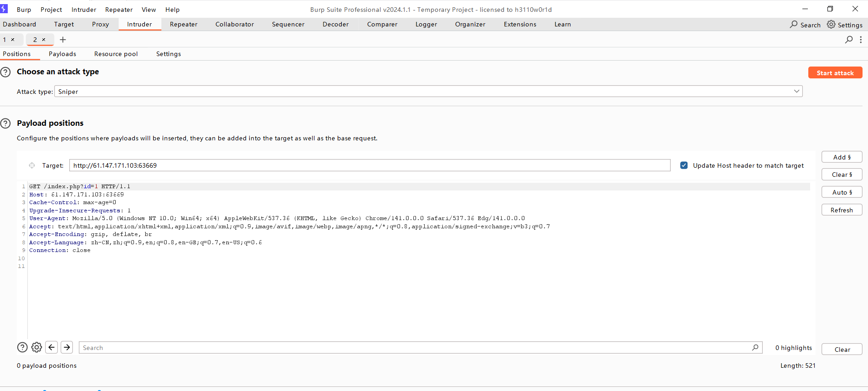Expand the Attack type dropdown
868x391 pixels.
click(796, 91)
